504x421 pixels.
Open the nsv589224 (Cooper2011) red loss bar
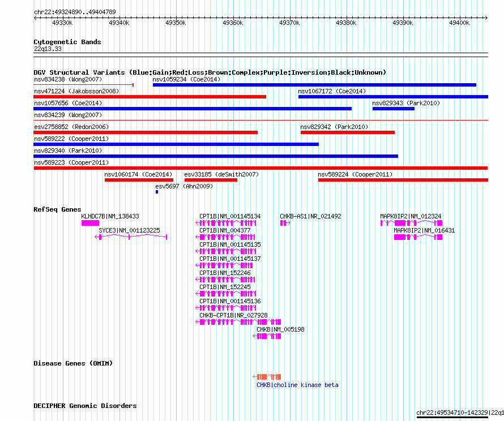[x=403, y=180]
